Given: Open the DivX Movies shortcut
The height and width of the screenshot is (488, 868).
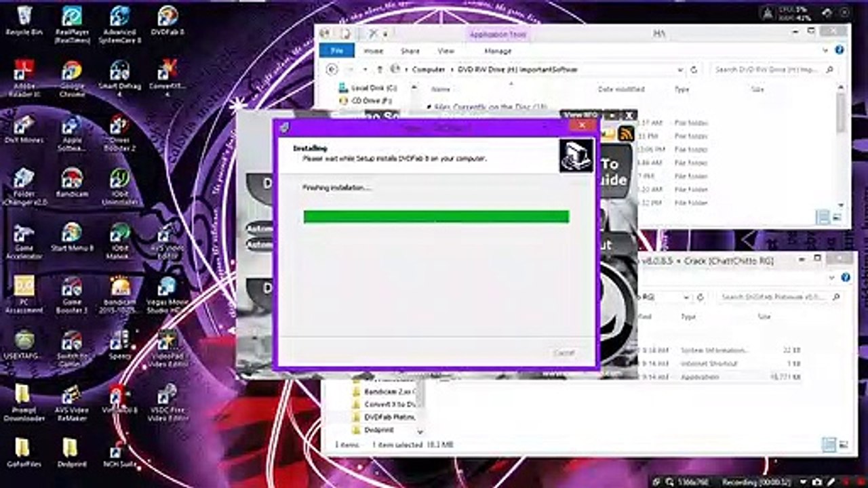Looking at the screenshot, I should pos(24,129).
